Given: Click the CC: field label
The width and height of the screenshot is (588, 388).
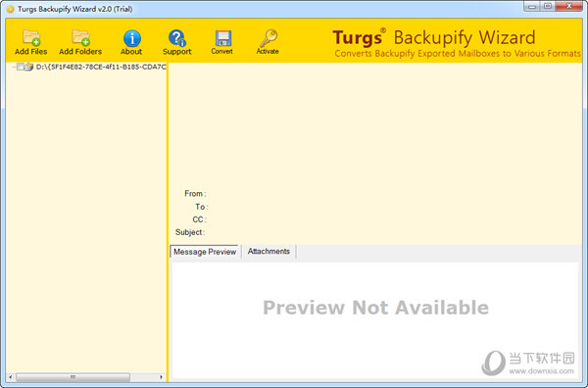Looking at the screenshot, I should click(200, 219).
